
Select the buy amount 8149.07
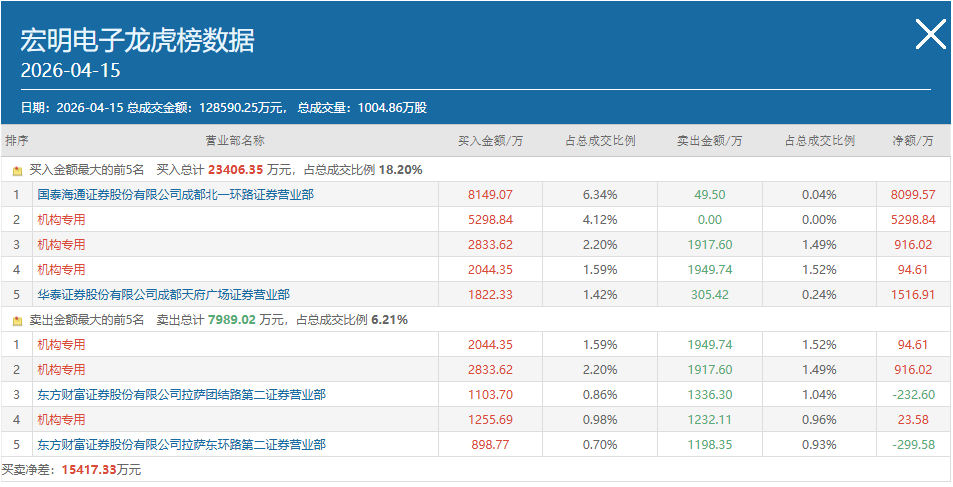(490, 195)
